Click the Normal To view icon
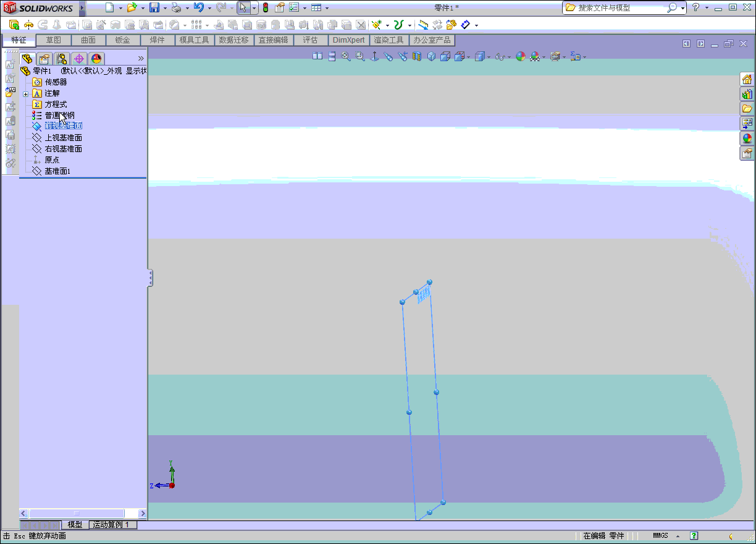 374,56
